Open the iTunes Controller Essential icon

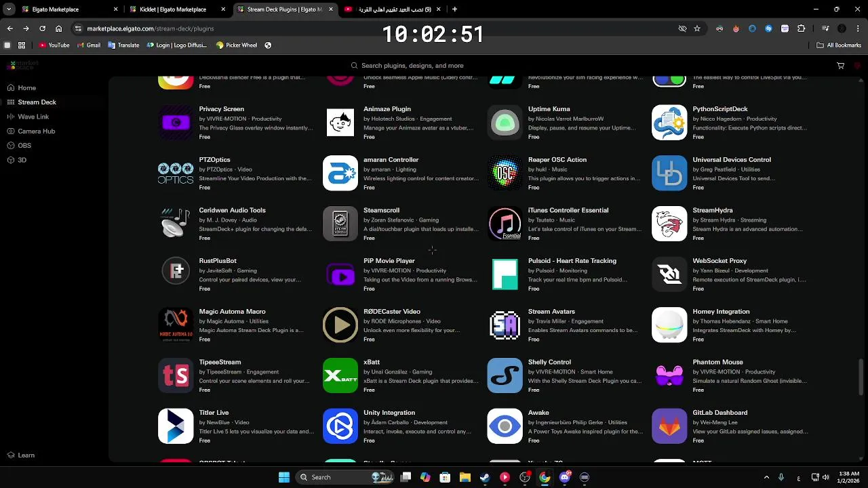tap(505, 224)
